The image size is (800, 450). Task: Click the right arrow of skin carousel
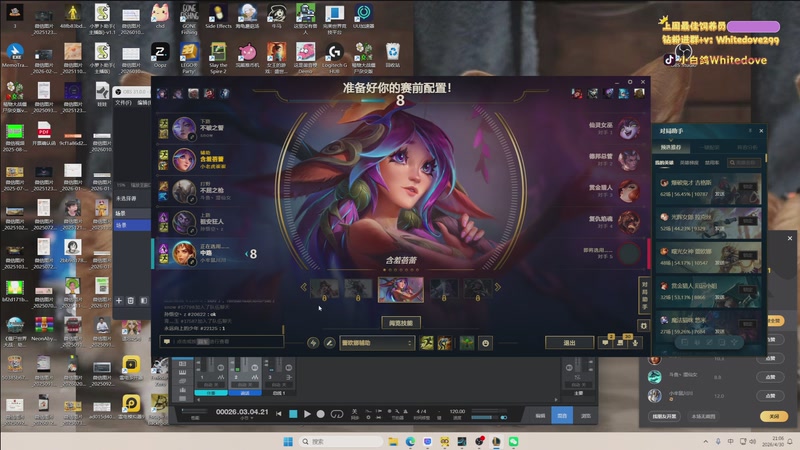coord(497,287)
